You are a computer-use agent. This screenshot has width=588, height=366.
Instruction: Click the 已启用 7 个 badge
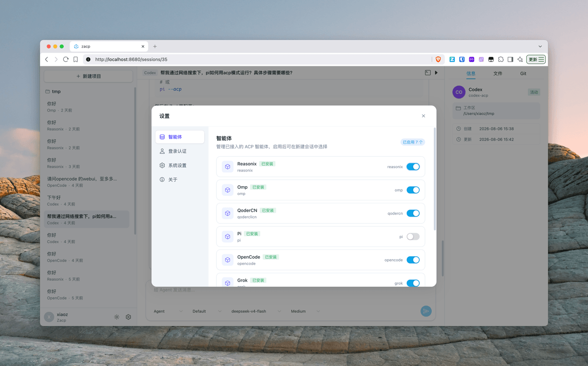pos(413,142)
